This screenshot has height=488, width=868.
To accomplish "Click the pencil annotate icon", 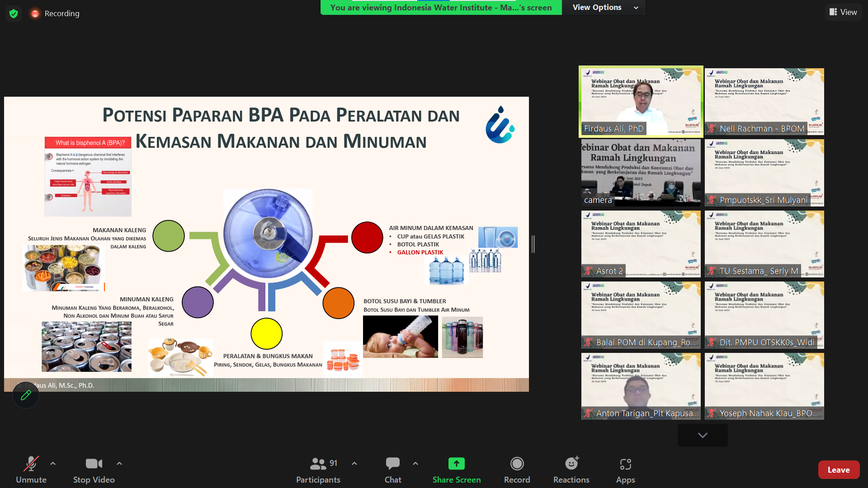I will tap(26, 395).
